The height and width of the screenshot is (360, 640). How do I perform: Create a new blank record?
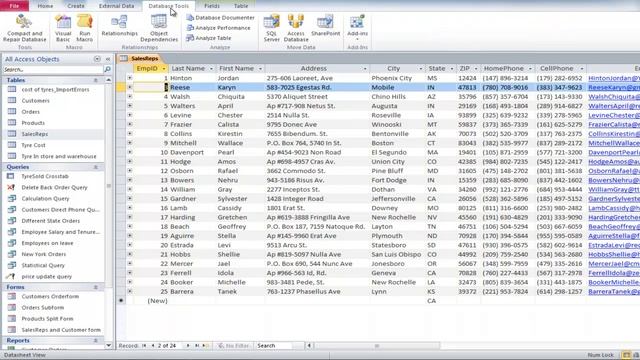[x=206, y=346]
